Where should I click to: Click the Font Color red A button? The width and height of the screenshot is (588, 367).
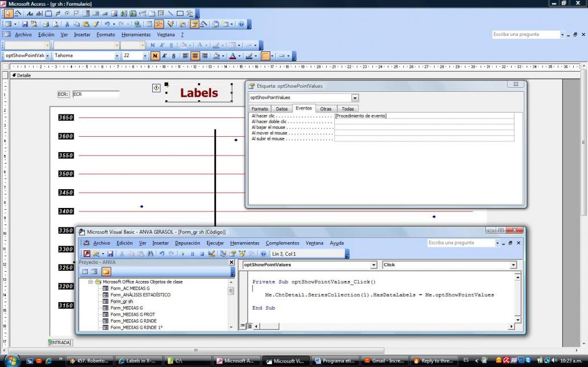(233, 56)
